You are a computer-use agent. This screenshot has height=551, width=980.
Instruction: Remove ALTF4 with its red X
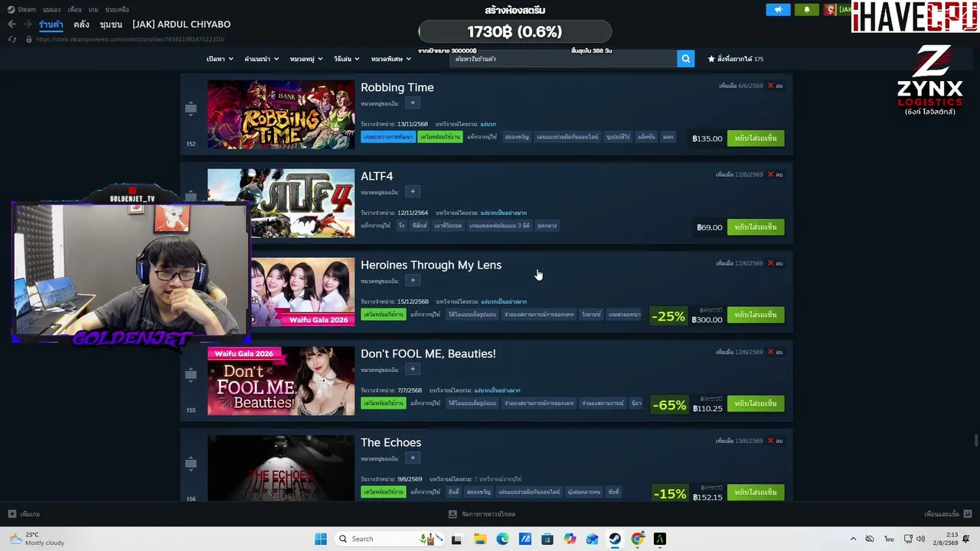tap(770, 174)
